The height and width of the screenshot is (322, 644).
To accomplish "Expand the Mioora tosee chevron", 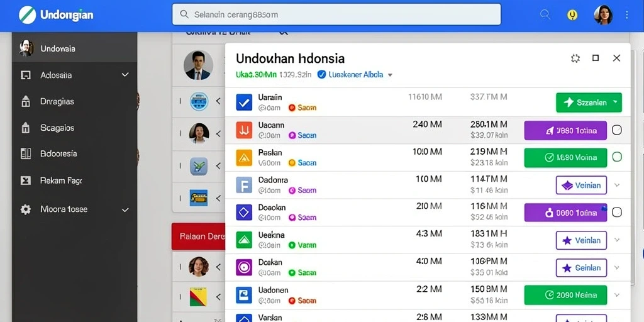I will pyautogui.click(x=125, y=210).
